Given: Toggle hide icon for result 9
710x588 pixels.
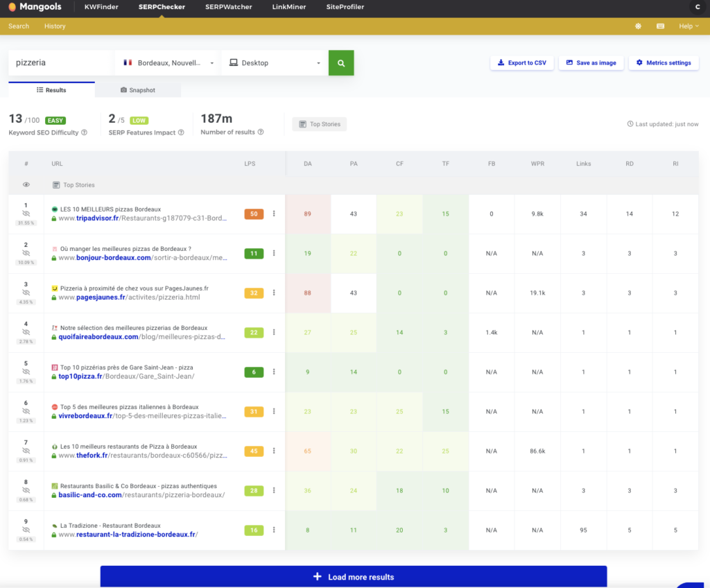Looking at the screenshot, I should tap(26, 530).
